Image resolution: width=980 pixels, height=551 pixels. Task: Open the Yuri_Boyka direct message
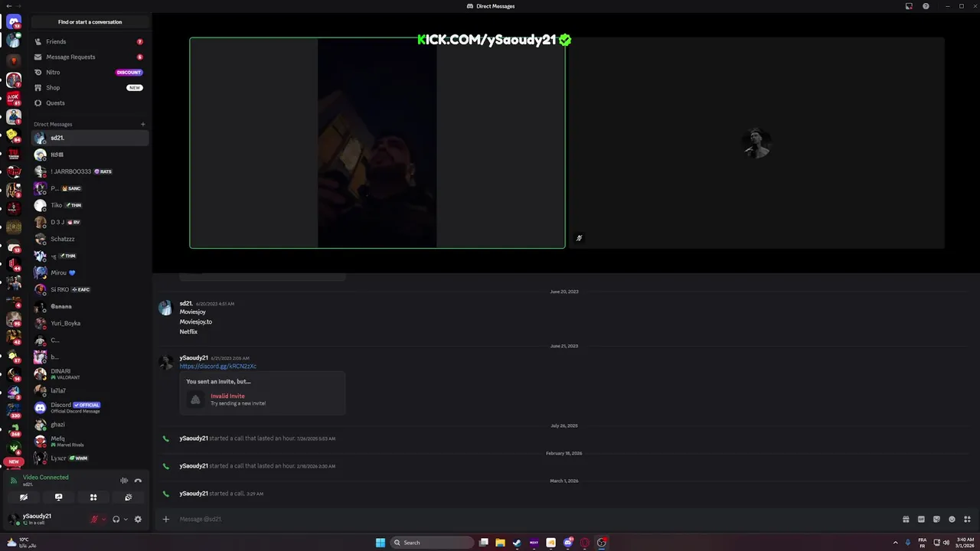click(90, 323)
